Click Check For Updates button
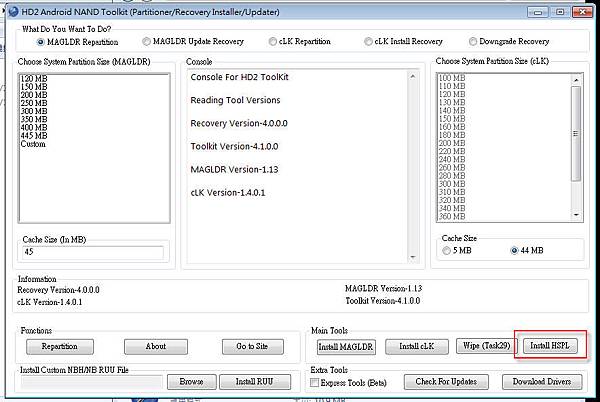 click(446, 382)
